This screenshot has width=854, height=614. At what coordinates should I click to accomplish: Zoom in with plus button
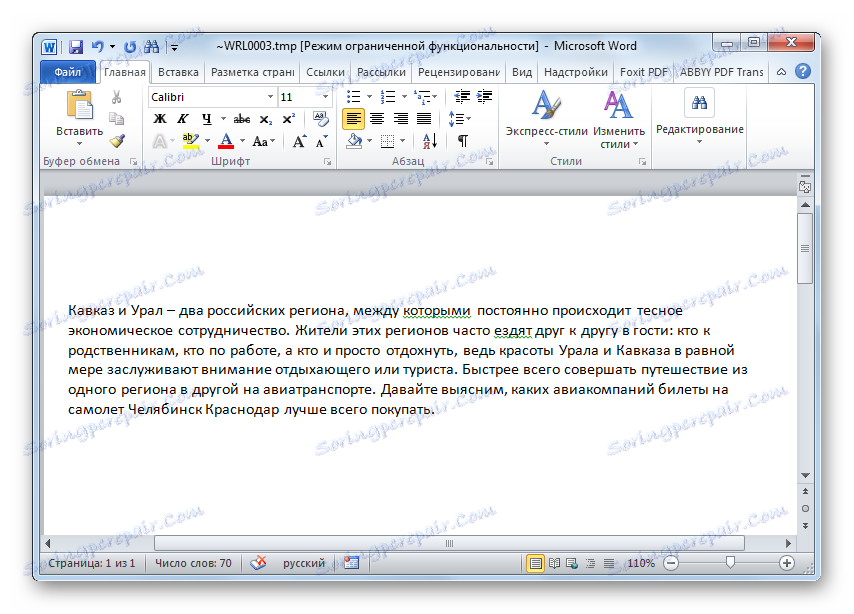pos(786,563)
